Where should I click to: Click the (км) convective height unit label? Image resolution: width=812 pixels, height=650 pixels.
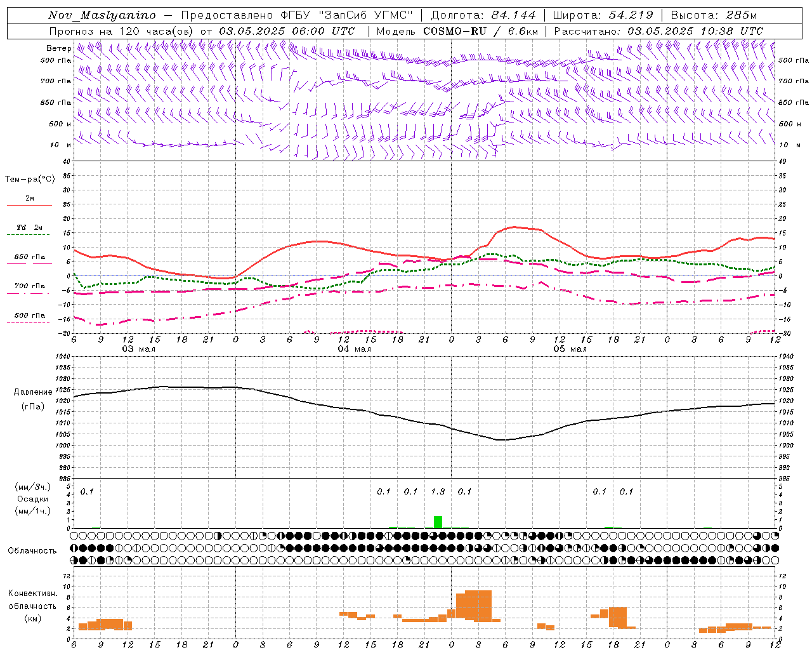pyautogui.click(x=32, y=618)
